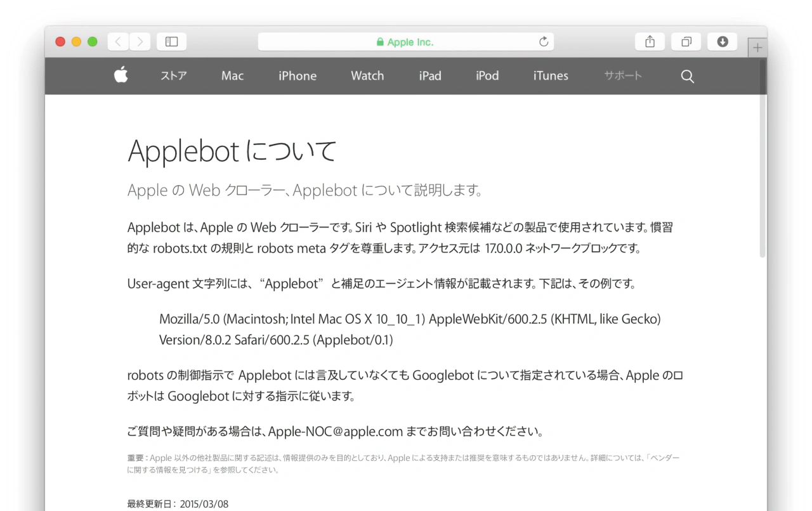Go forward with the Safari forward arrow

(x=140, y=42)
